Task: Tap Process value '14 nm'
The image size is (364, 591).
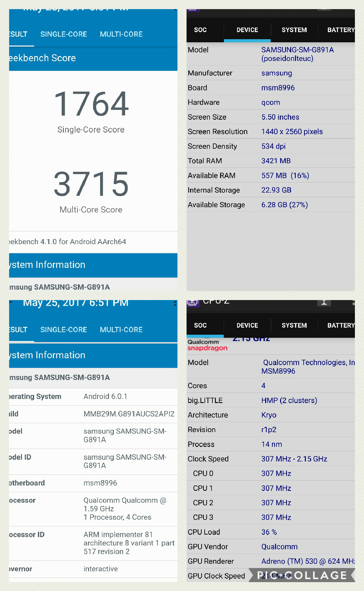Action: (x=272, y=444)
